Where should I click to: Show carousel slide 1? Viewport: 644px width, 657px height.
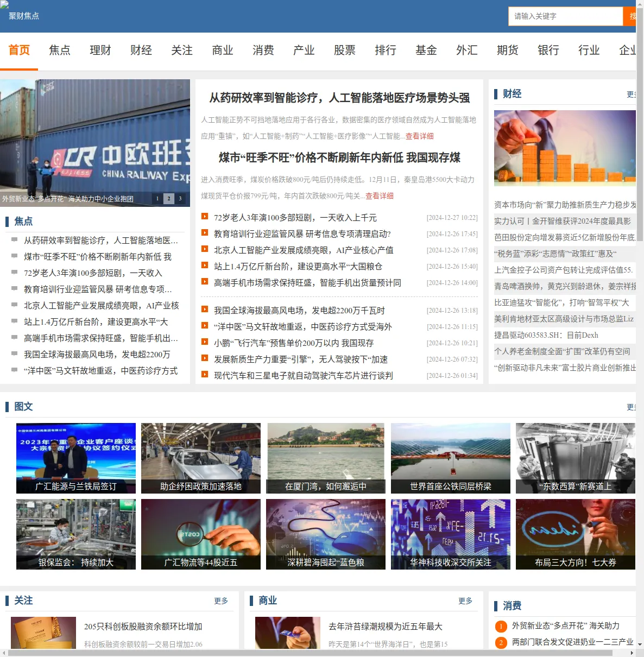tap(157, 199)
